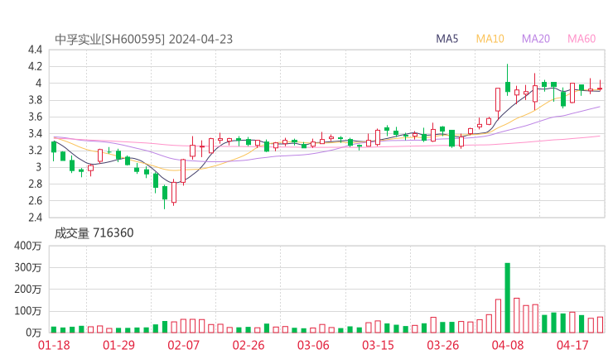Select the 03-15 date marker
Viewport: 613px width, 364px height.
(x=378, y=345)
